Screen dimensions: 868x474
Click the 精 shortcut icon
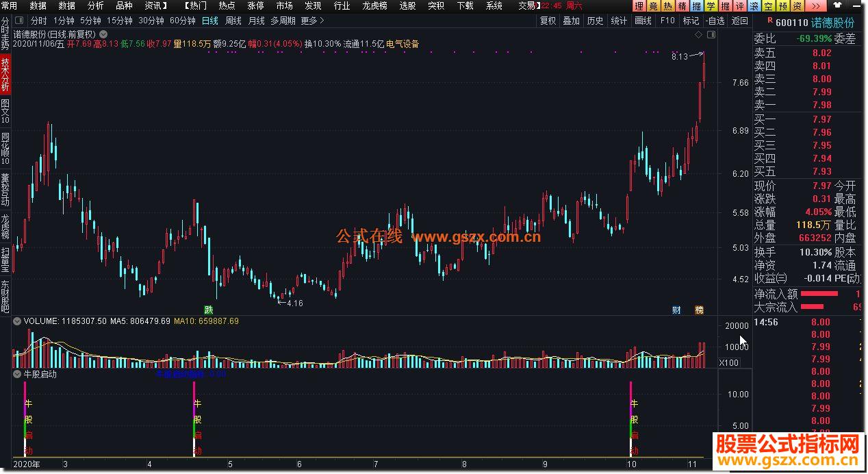point(683,6)
